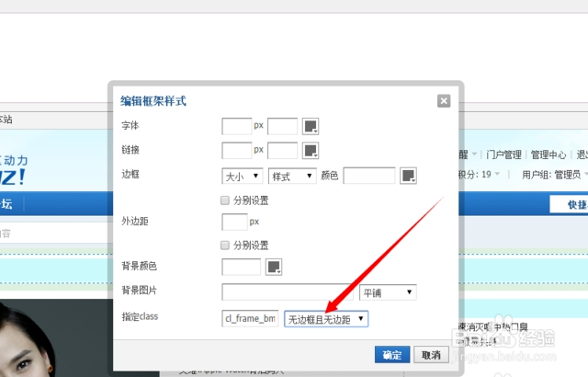Focus the border color value field

tap(369, 176)
